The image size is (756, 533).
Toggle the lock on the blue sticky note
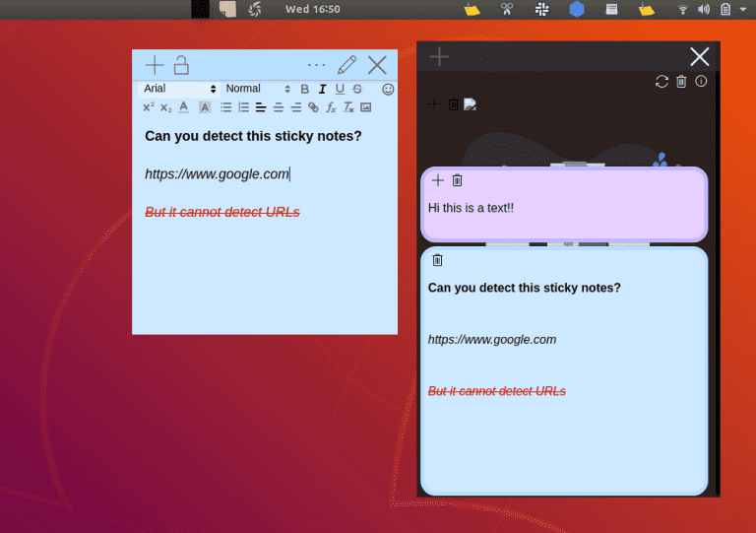click(181, 65)
